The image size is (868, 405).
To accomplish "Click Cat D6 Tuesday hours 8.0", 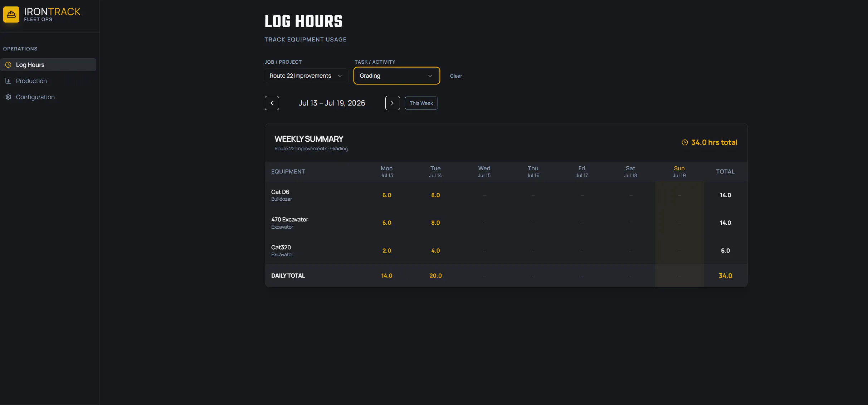I will pyautogui.click(x=435, y=195).
